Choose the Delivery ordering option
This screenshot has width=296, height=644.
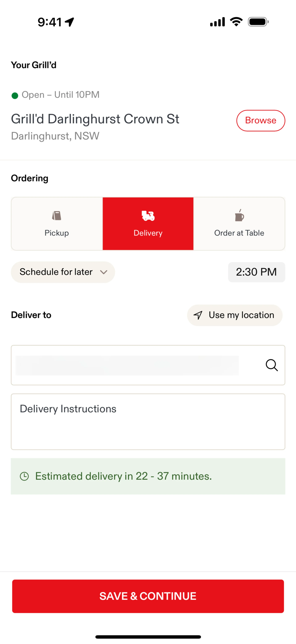(148, 224)
